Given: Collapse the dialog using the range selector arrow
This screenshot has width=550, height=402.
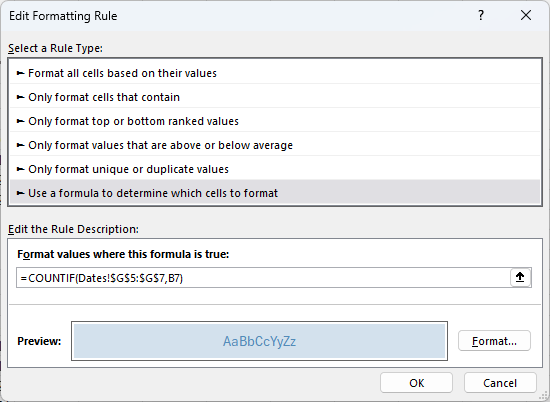Looking at the screenshot, I should 520,277.
